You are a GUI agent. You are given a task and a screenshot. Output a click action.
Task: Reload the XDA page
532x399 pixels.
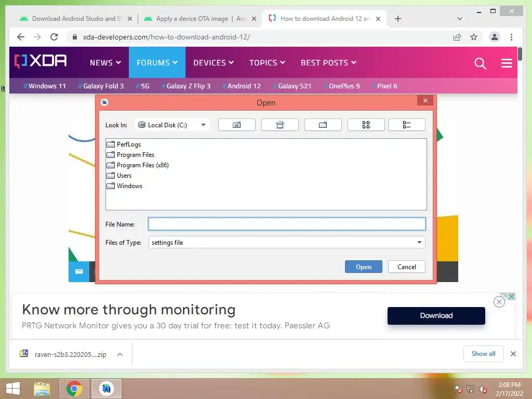click(x=54, y=37)
